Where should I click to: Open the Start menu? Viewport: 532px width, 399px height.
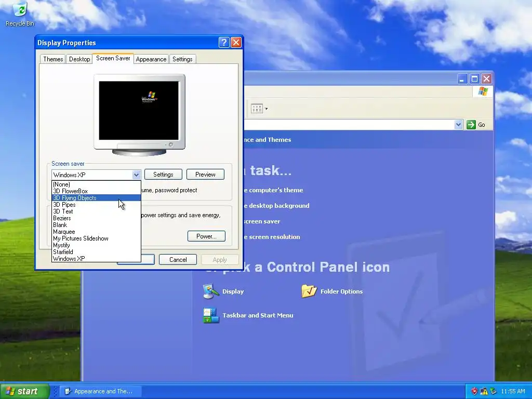point(25,391)
